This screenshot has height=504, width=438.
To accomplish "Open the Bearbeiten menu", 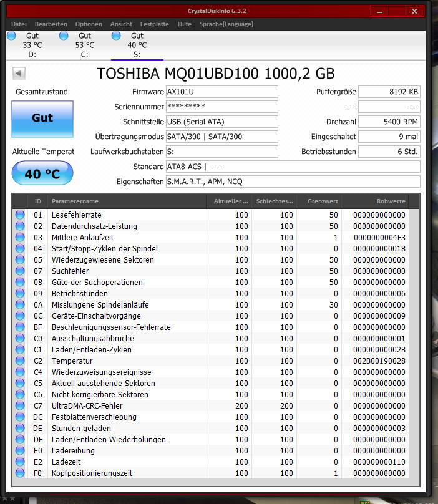I will [x=51, y=24].
